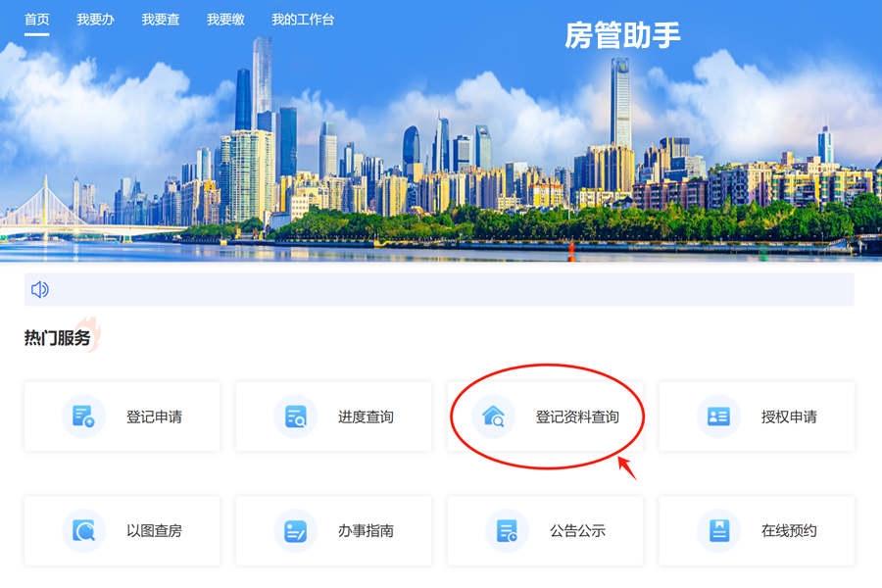Click the 授权申请 ID card icon
Viewport: 882px width, 588px height.
pos(718,416)
